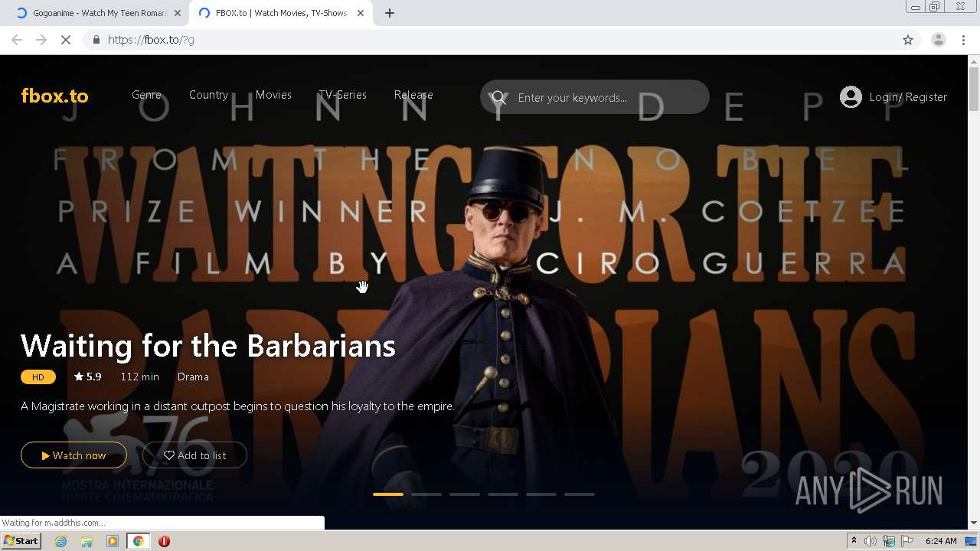Click the 5.9 star rating
This screenshot has width=980, height=551.
point(87,377)
